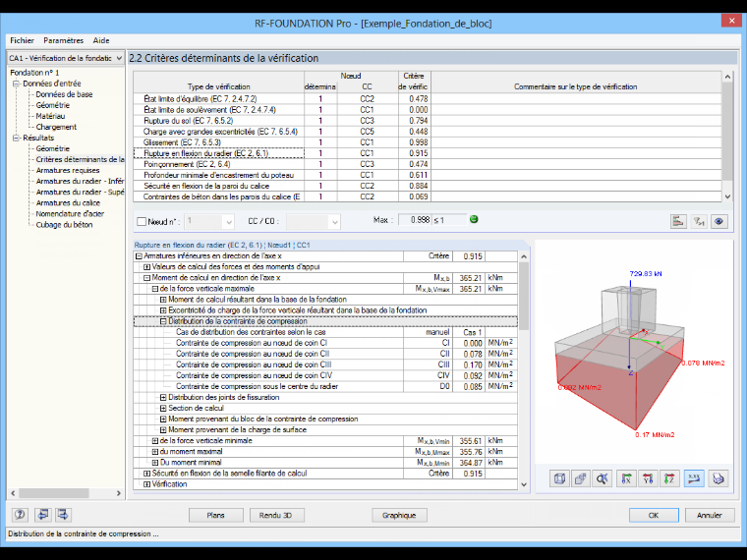Screen dimensions: 747x560
Task: Go to next window with right arrow icon
Action: pyautogui.click(x=62, y=515)
